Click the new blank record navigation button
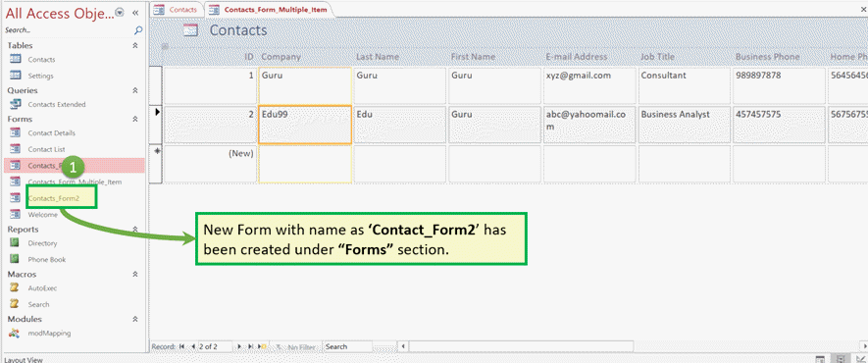The width and height of the screenshot is (868, 363). click(264, 347)
